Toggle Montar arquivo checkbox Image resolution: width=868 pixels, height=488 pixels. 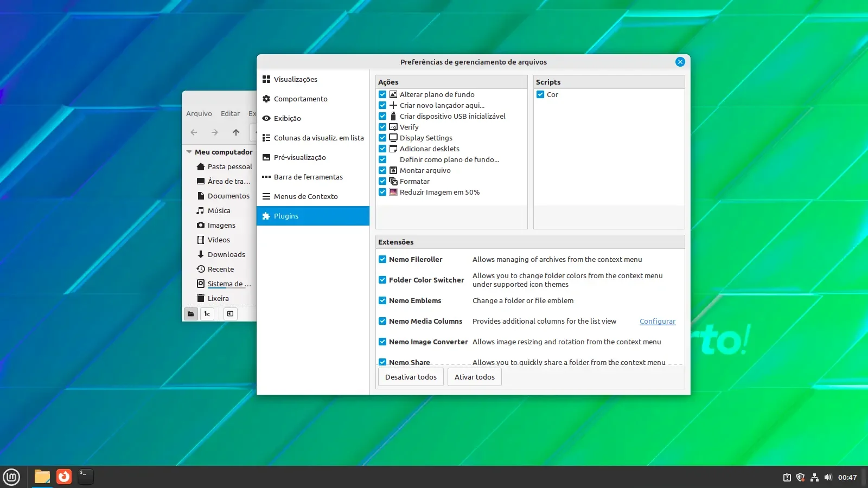click(x=382, y=170)
